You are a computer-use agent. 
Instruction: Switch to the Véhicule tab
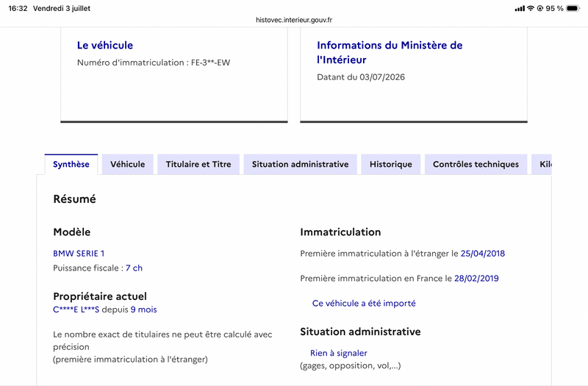[x=127, y=164]
